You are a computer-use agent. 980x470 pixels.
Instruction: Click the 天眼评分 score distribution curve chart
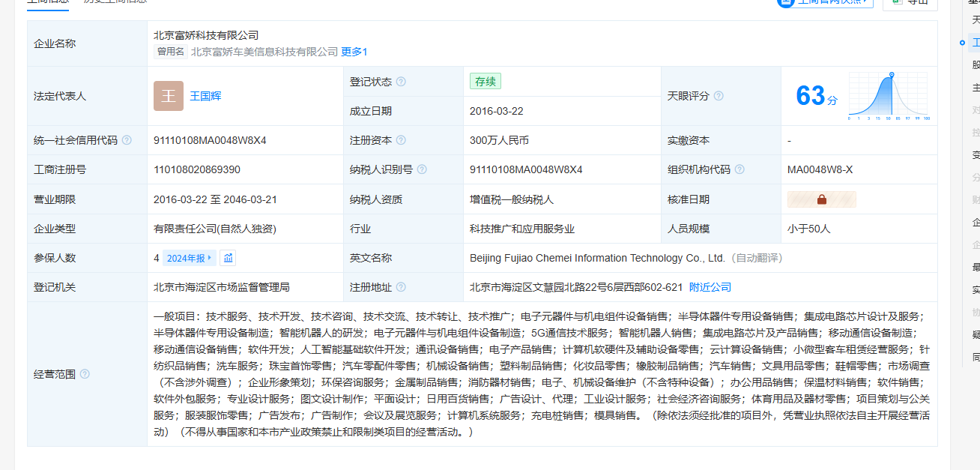point(889,96)
